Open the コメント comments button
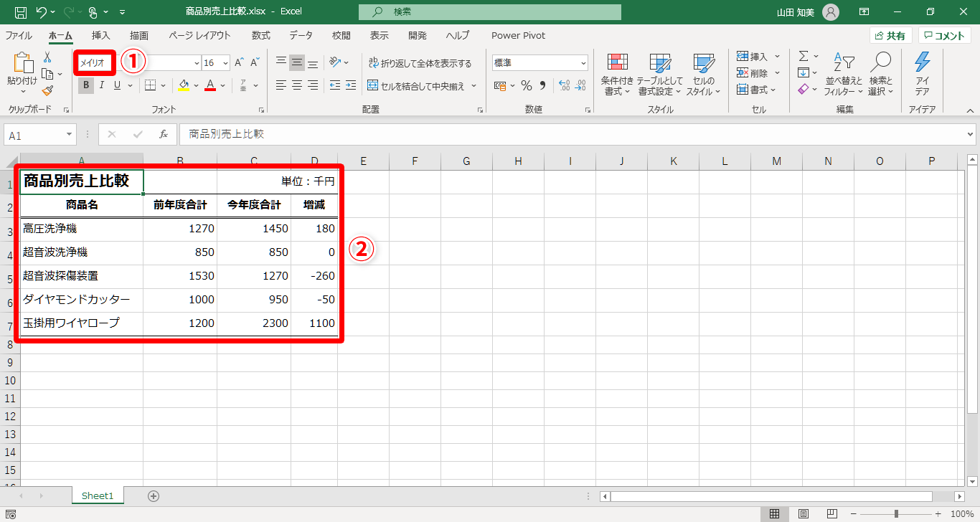This screenshot has width=980, height=522. coord(945,36)
